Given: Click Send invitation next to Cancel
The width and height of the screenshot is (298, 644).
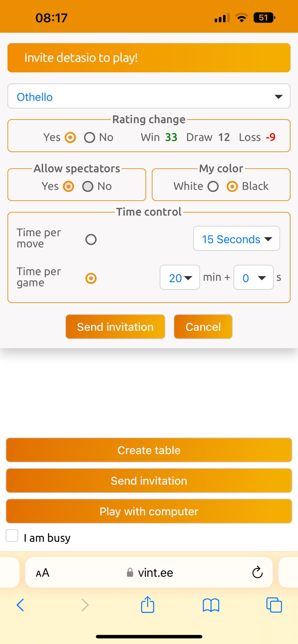Looking at the screenshot, I should 115,327.
